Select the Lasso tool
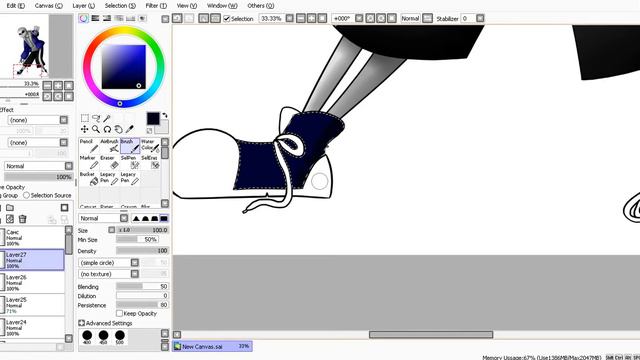Image resolution: width=640 pixels, height=360 pixels. (96, 118)
